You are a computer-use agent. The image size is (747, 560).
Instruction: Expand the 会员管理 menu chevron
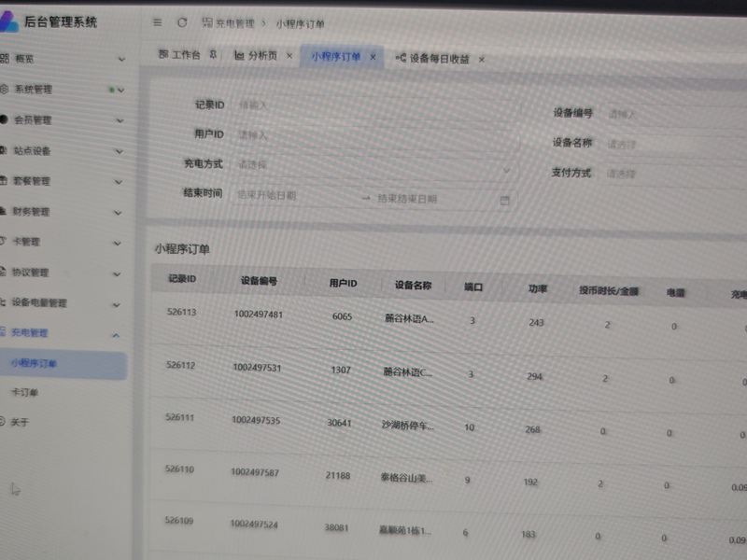coord(120,121)
